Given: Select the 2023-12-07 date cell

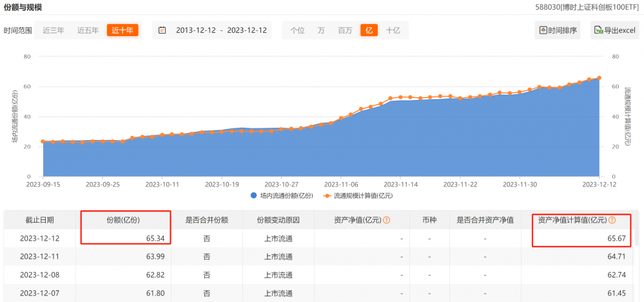Looking at the screenshot, I should [39, 294].
